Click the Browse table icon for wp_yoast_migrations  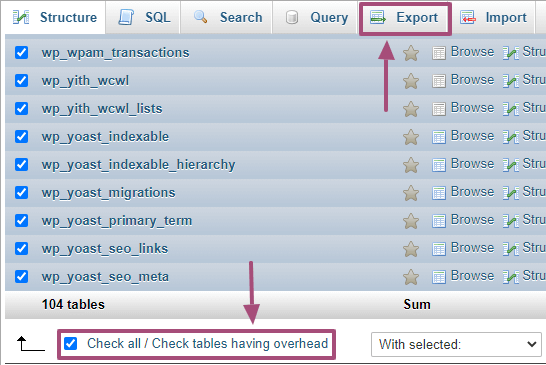tap(439, 193)
